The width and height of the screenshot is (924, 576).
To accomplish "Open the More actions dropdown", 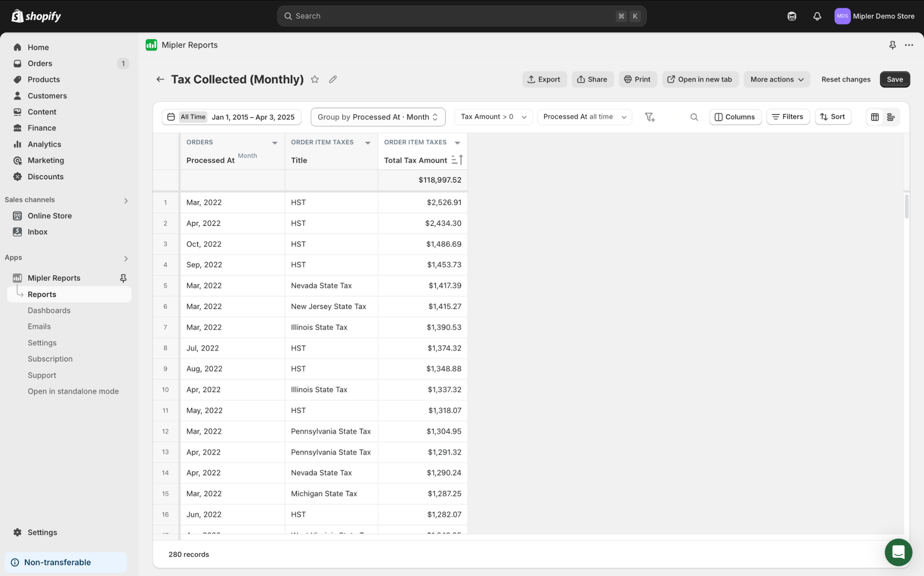I will (777, 79).
